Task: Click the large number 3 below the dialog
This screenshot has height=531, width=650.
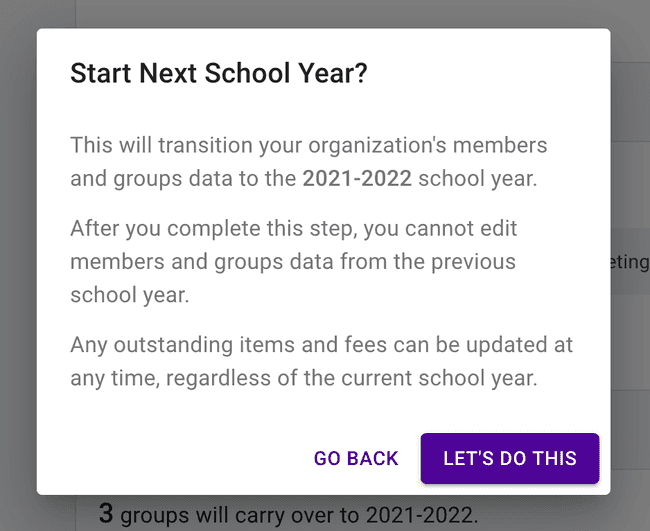Action: 106,515
